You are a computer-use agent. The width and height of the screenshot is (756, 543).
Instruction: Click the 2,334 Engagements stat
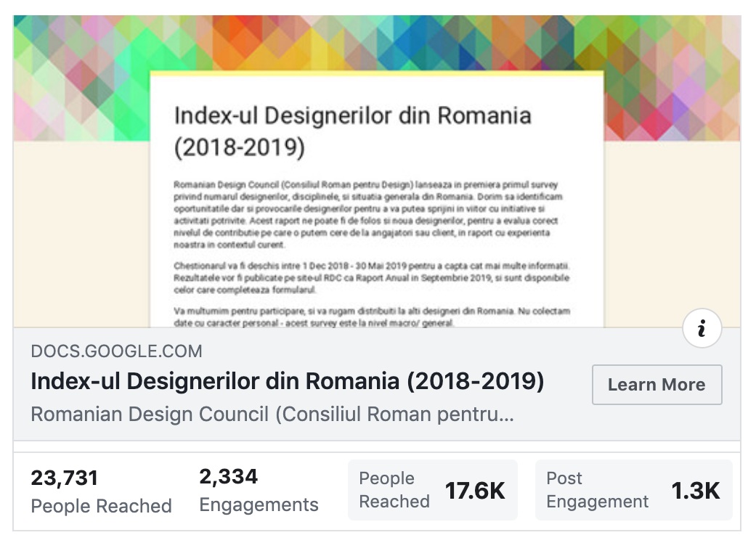259,491
